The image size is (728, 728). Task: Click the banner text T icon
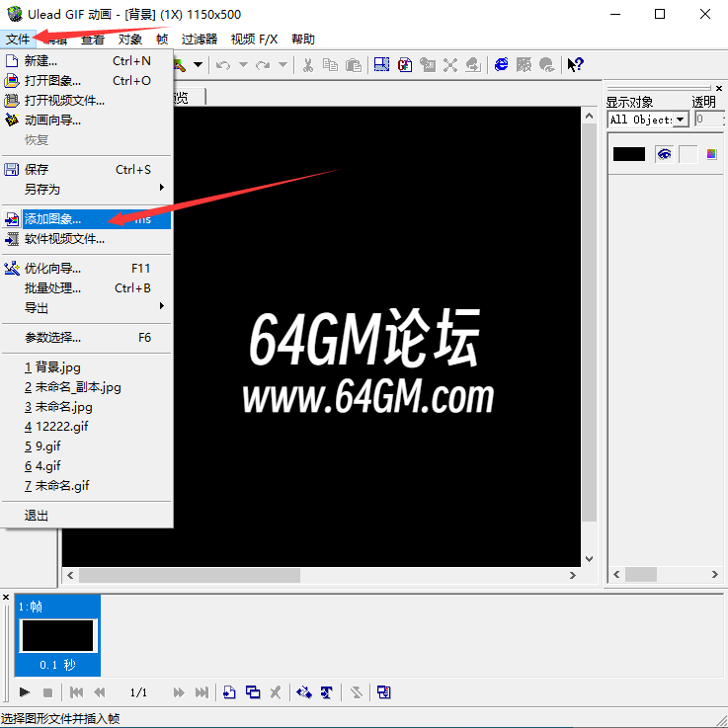(326, 692)
